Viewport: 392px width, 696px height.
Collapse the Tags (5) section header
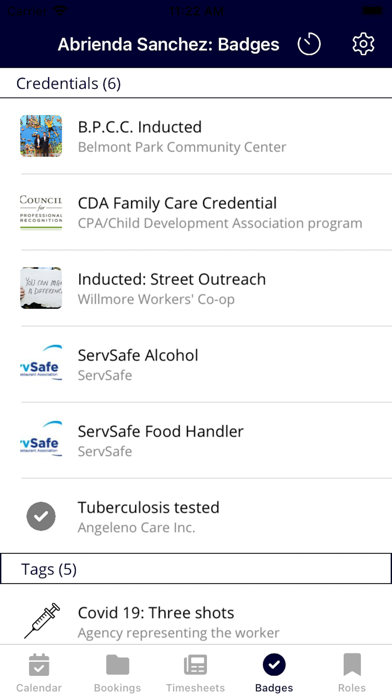point(196,569)
